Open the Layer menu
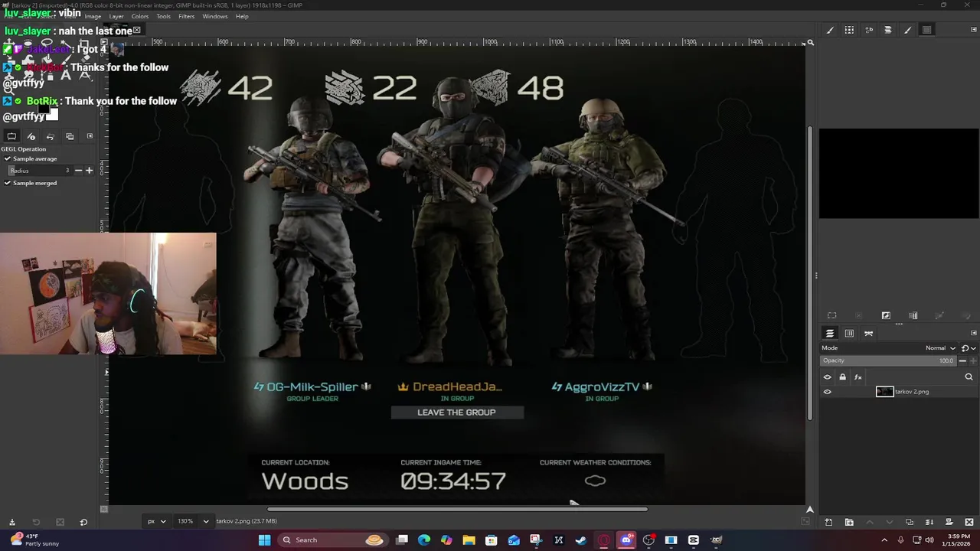The image size is (980, 551). (116, 16)
